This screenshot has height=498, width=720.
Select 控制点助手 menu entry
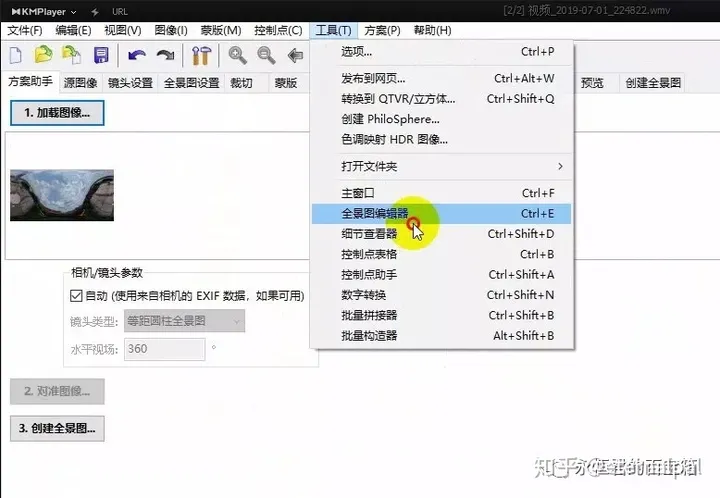442,274
